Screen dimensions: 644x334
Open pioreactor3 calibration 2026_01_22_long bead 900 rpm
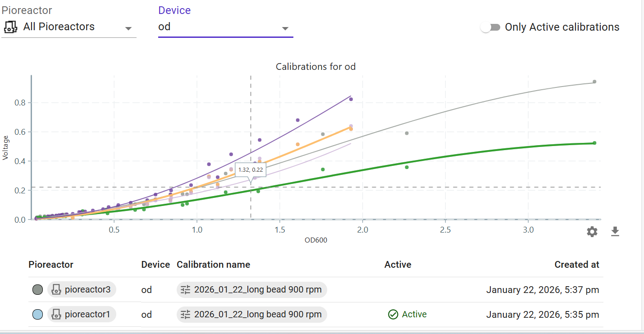(x=257, y=290)
